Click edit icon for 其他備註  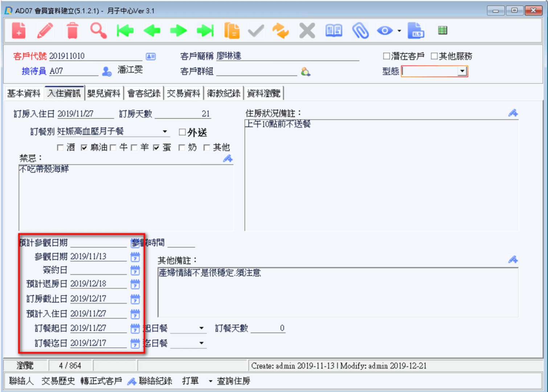tap(513, 260)
